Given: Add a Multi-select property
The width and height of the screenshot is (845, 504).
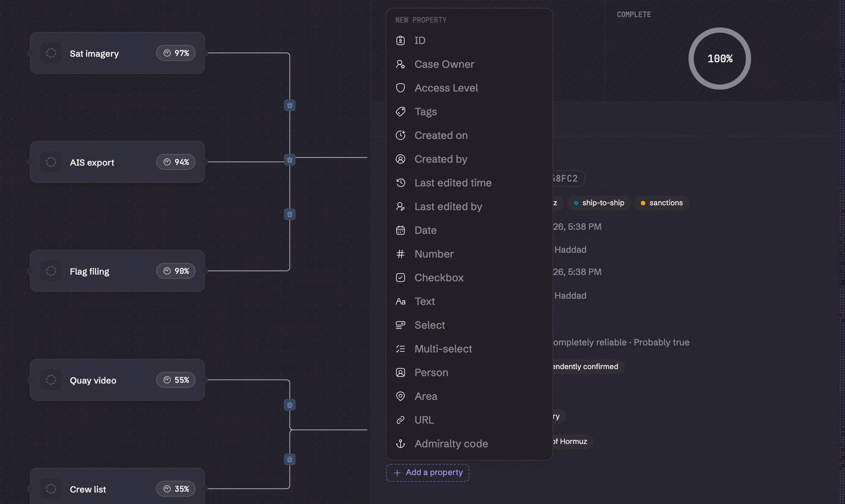Looking at the screenshot, I should (469, 349).
